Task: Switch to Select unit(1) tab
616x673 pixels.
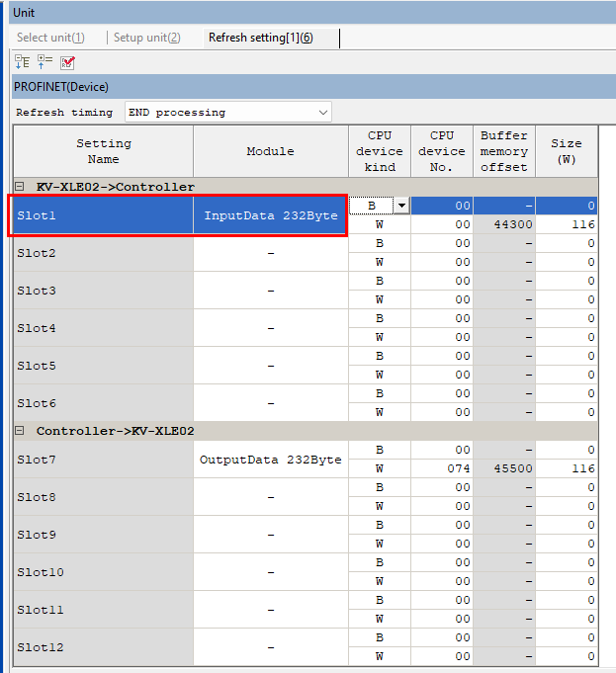Action: (50, 38)
